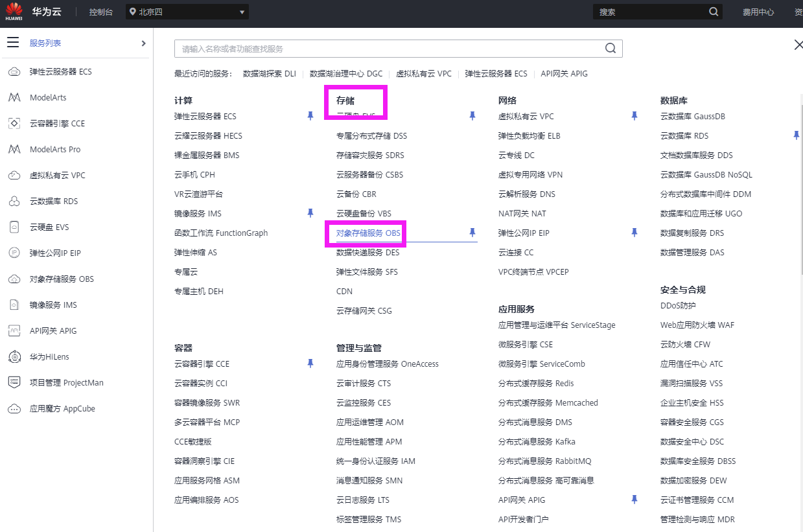803x532 pixels.
Task: Open 控制台 in top bar
Action: pyautogui.click(x=100, y=12)
